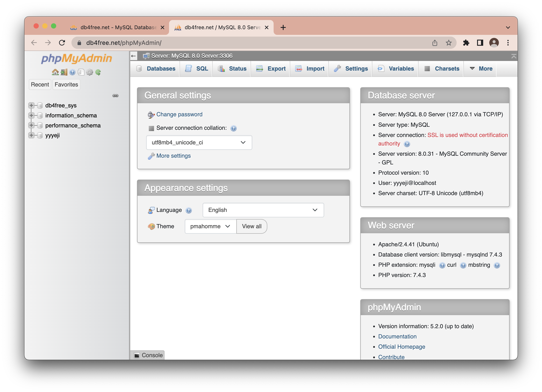Image resolution: width=542 pixels, height=392 pixels.
Task: Select the db4free_sys database name
Action: tap(61, 106)
